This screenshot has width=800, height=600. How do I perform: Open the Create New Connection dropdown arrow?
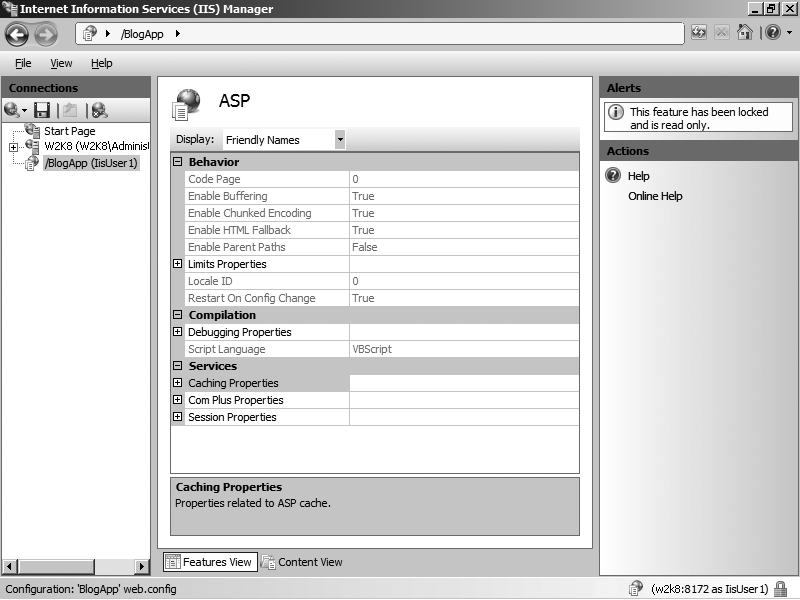tap(24, 110)
